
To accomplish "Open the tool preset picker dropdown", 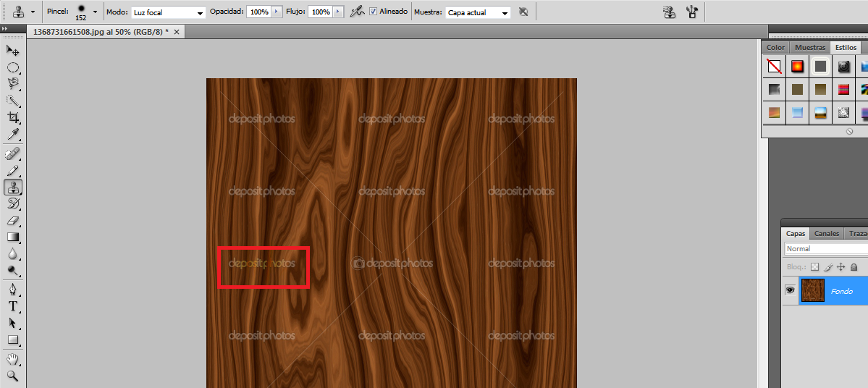I will pos(33,12).
